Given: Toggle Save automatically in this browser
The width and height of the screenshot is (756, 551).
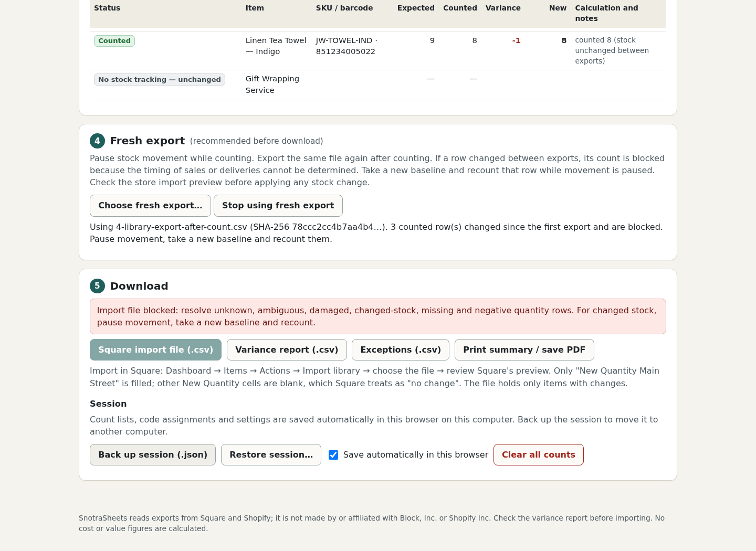Looking at the screenshot, I should pyautogui.click(x=333, y=455).
